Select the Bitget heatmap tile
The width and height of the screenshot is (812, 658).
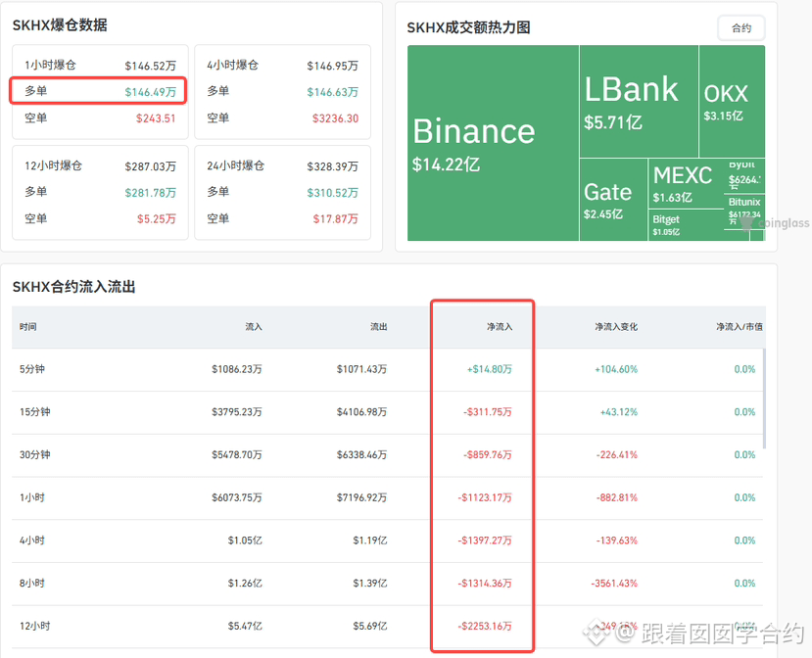[x=686, y=225]
